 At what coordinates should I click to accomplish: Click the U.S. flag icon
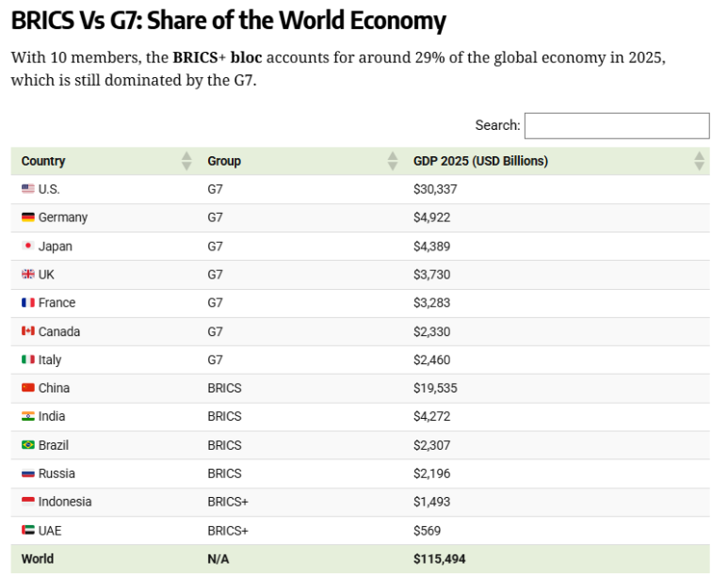point(28,188)
